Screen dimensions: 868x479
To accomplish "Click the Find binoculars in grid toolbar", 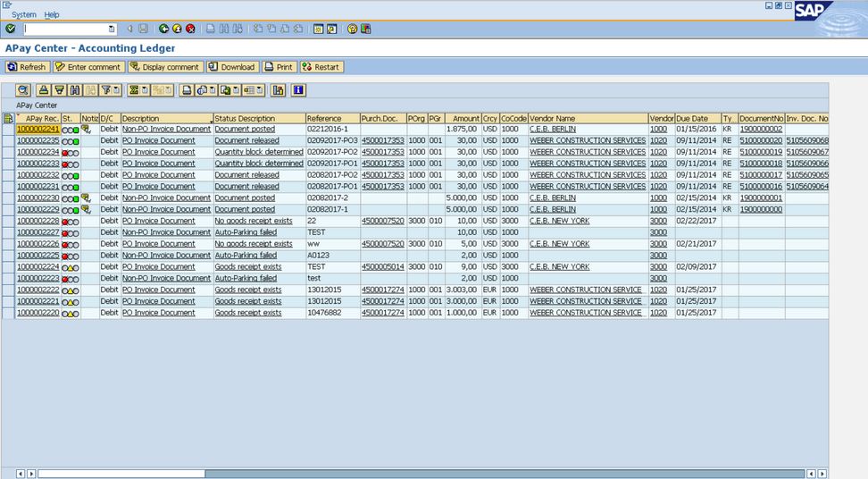I will pos(75,89).
